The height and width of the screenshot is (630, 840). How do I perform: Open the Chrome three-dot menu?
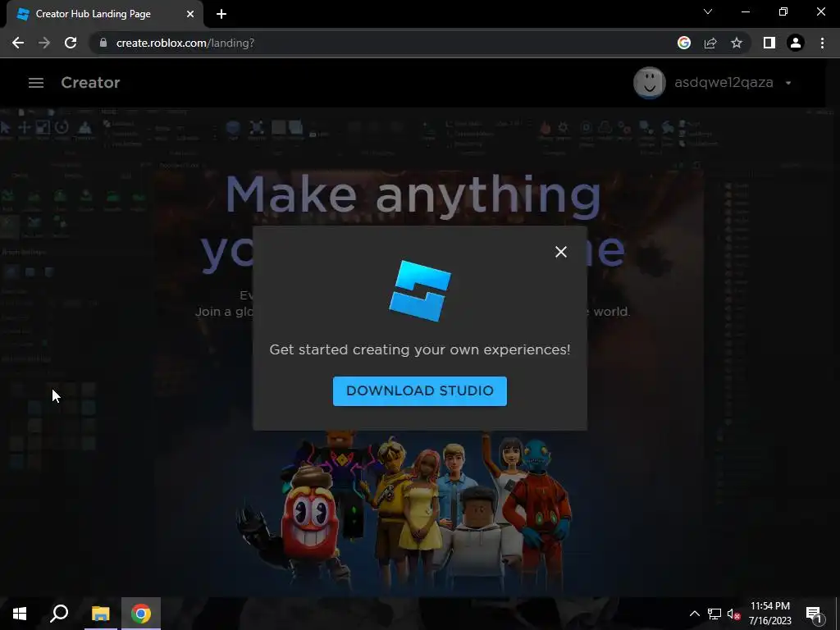tap(822, 43)
